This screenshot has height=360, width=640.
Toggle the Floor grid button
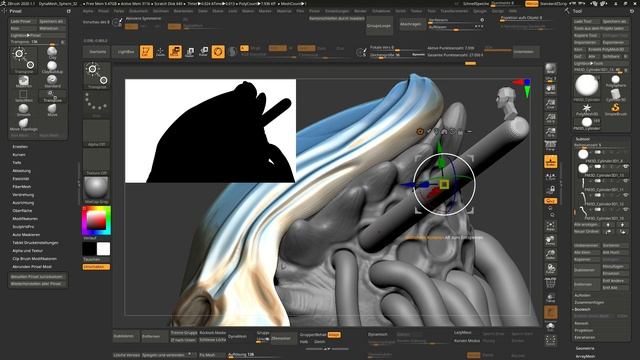click(551, 162)
